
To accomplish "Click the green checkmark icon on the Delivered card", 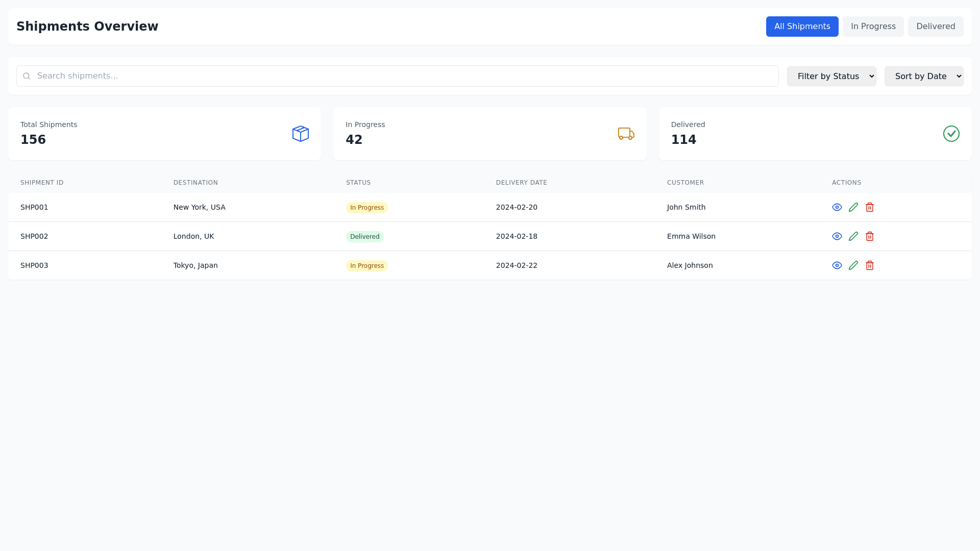I will pyautogui.click(x=951, y=134).
